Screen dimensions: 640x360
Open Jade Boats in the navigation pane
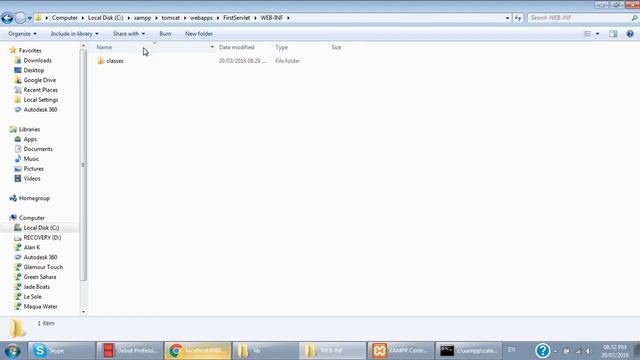tap(36, 287)
